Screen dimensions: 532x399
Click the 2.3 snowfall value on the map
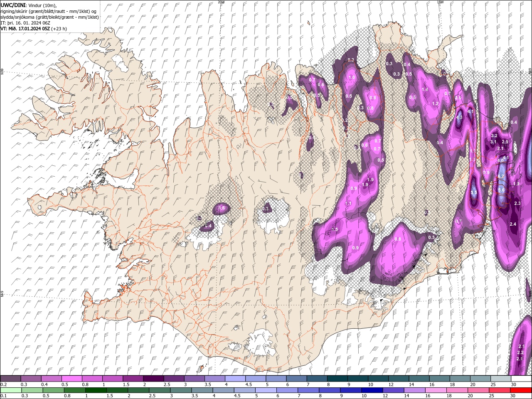[x=517, y=203]
